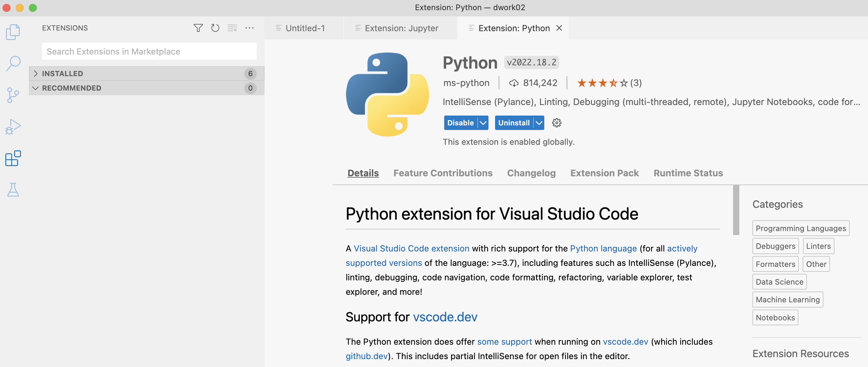Select the Programming Languages category
This screenshot has height=367, width=868.
[x=801, y=228]
